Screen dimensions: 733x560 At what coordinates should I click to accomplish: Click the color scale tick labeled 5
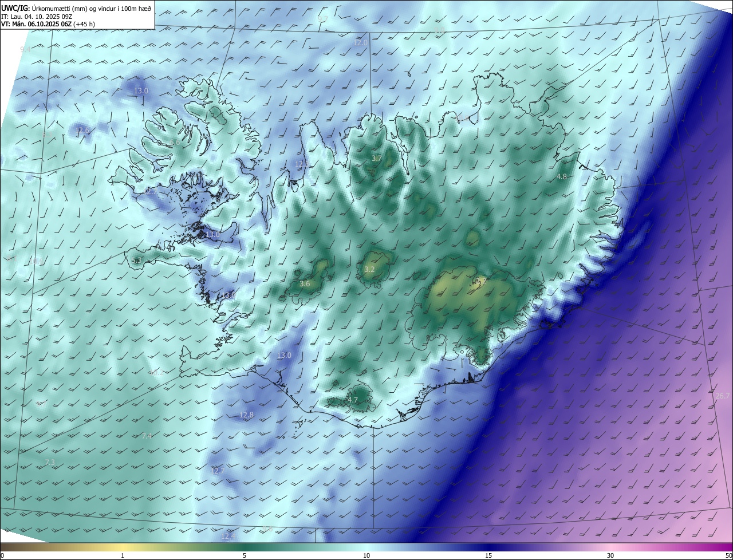[x=245, y=555]
